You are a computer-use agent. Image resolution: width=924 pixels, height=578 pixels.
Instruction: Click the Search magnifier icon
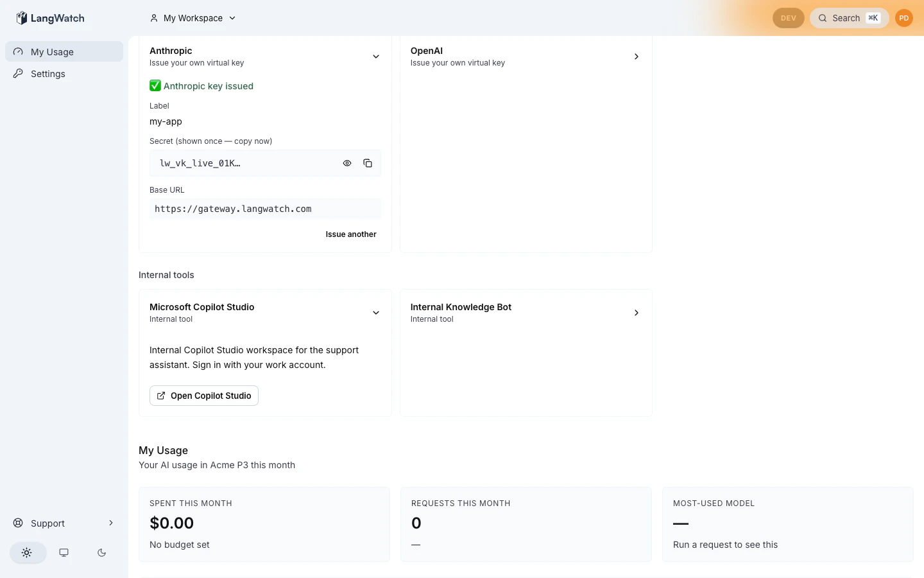pyautogui.click(x=823, y=18)
